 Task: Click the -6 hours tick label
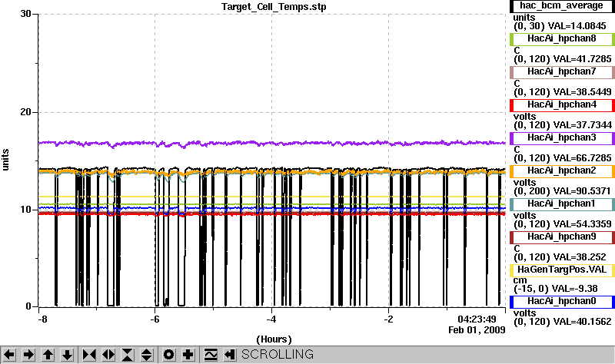point(155,319)
